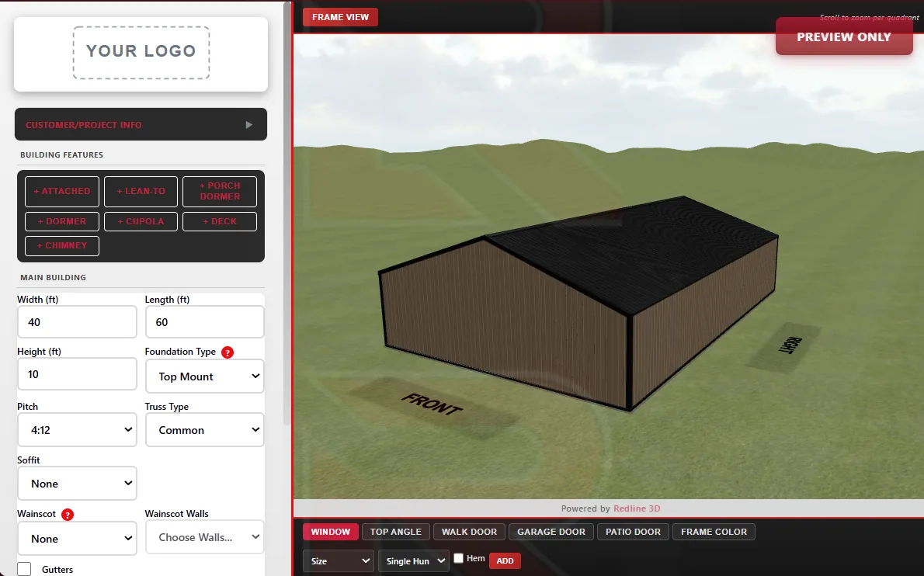Screen dimensions: 924x576
Task: Expand the Customer/Project Info arrow
Action: 248,125
